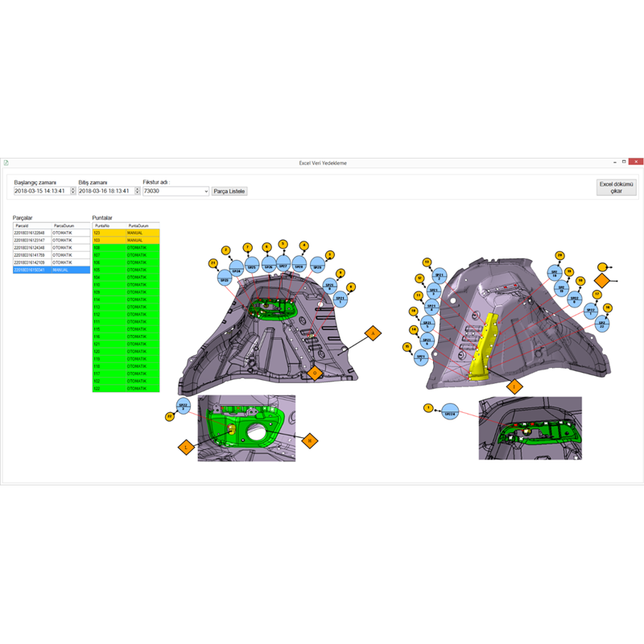Screen dimensions: 644x644
Task: Click yellow marker number 5 on diagram
Action: click(x=283, y=244)
